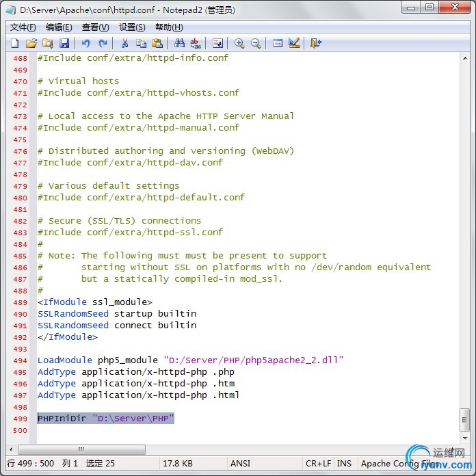Click 行 499 : 500 status entry
Screen dimensions: 476x476
pyautogui.click(x=30, y=464)
